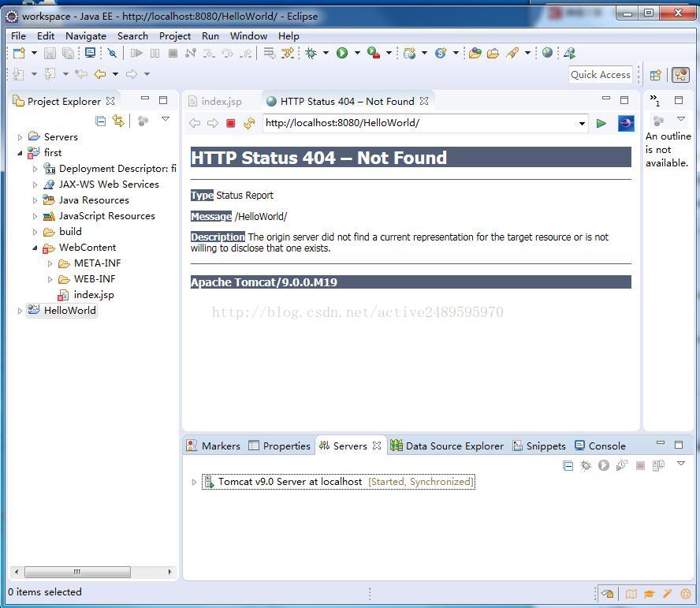This screenshot has width=700, height=608.
Task: Click the Save toolbar icon
Action: coord(50,53)
